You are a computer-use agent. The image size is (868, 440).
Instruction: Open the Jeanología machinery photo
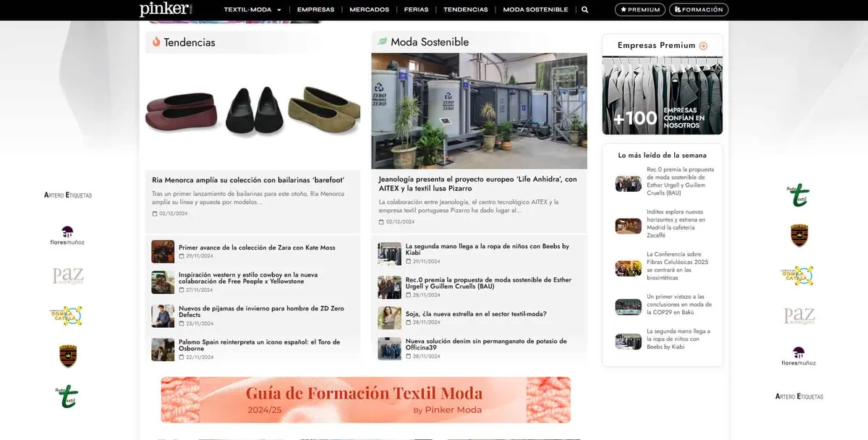pos(479,111)
